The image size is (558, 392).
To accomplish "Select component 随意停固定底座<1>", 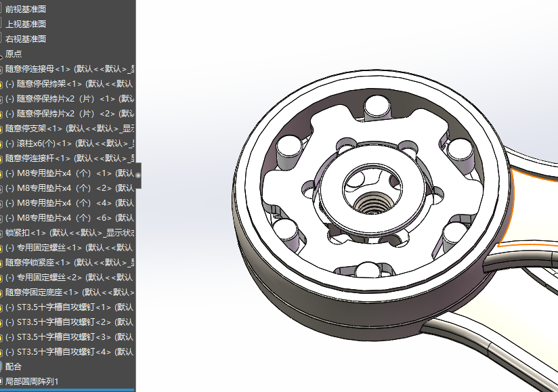I will pos(70,293).
